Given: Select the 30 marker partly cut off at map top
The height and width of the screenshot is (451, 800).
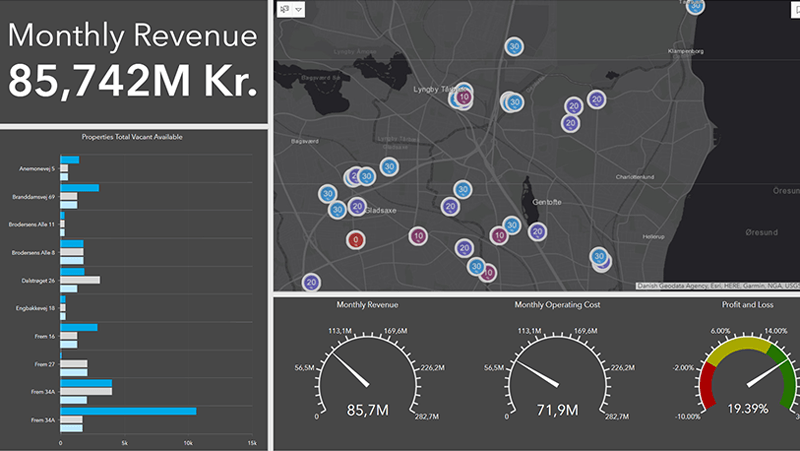Looking at the screenshot, I should click(x=697, y=5).
